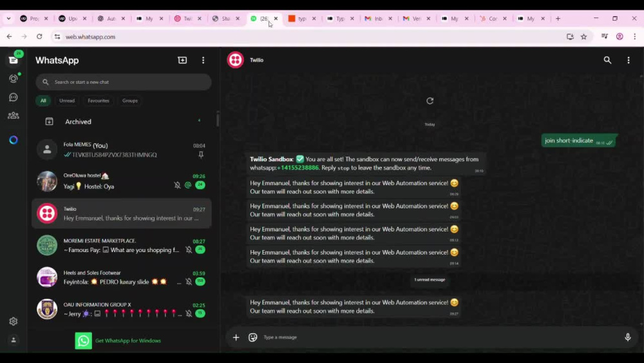The width and height of the screenshot is (644, 363).
Task: Click the mute icon on OreOluwa hostel chat
Action: pos(177,185)
